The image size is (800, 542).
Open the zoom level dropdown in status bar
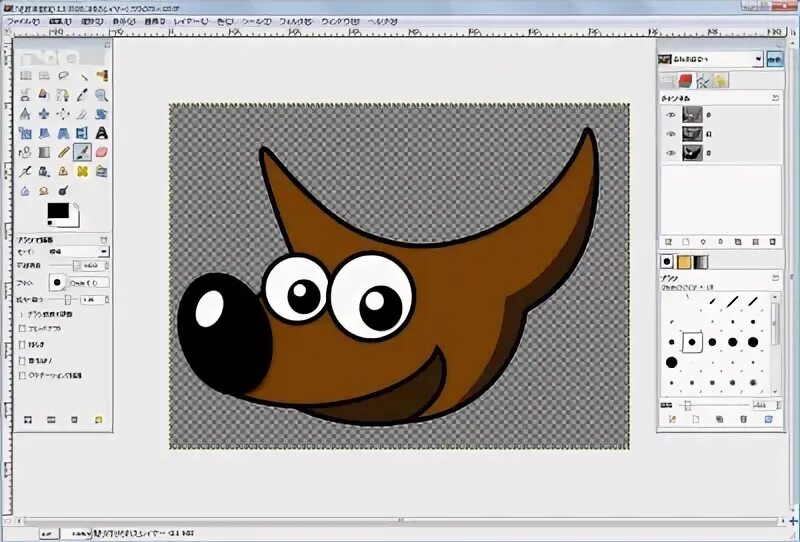click(76, 533)
